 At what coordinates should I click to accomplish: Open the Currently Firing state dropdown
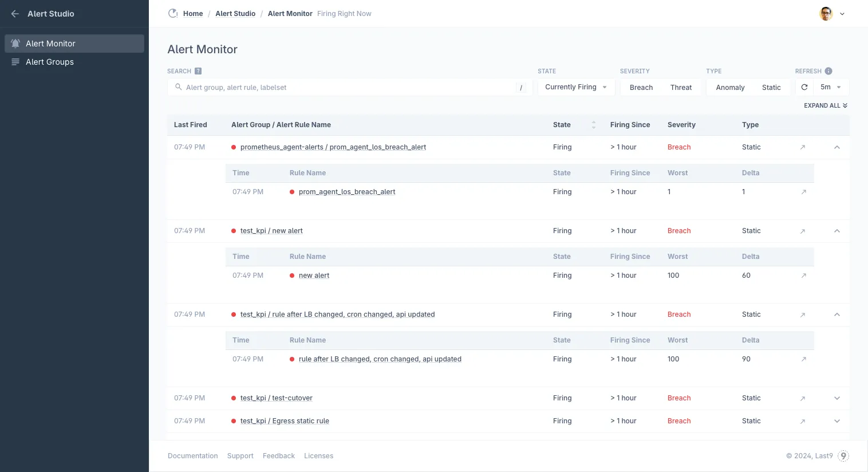pos(575,87)
